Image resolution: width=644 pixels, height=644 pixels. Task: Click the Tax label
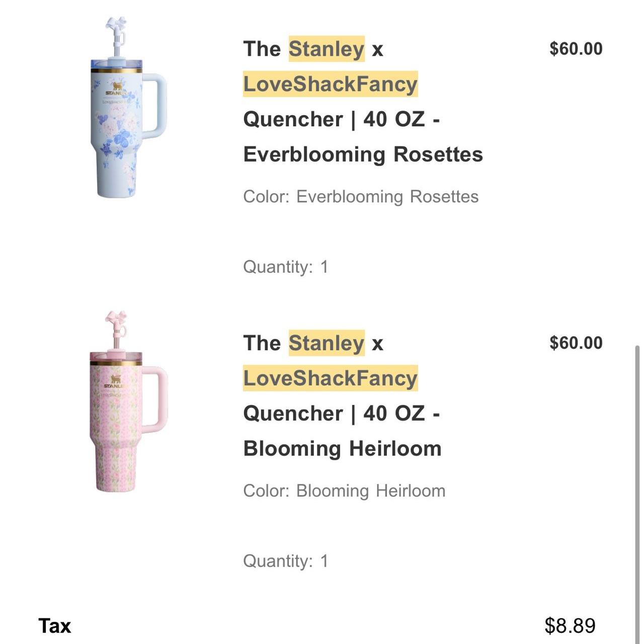point(55,626)
